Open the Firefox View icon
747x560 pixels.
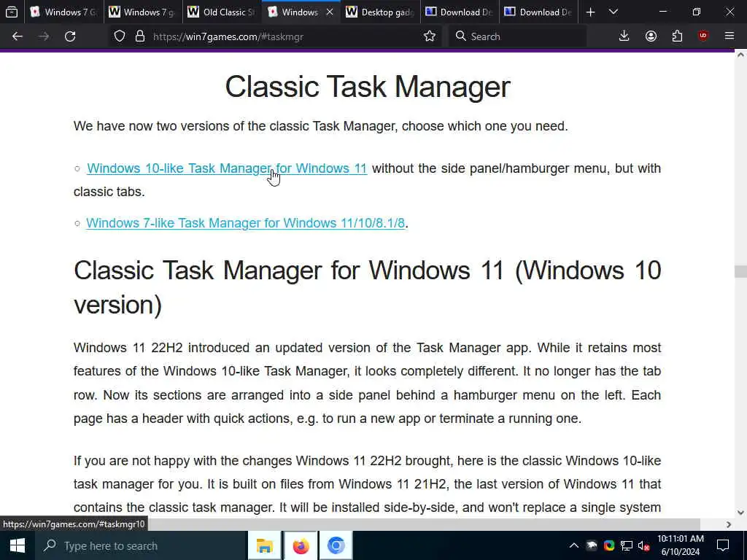[12, 12]
